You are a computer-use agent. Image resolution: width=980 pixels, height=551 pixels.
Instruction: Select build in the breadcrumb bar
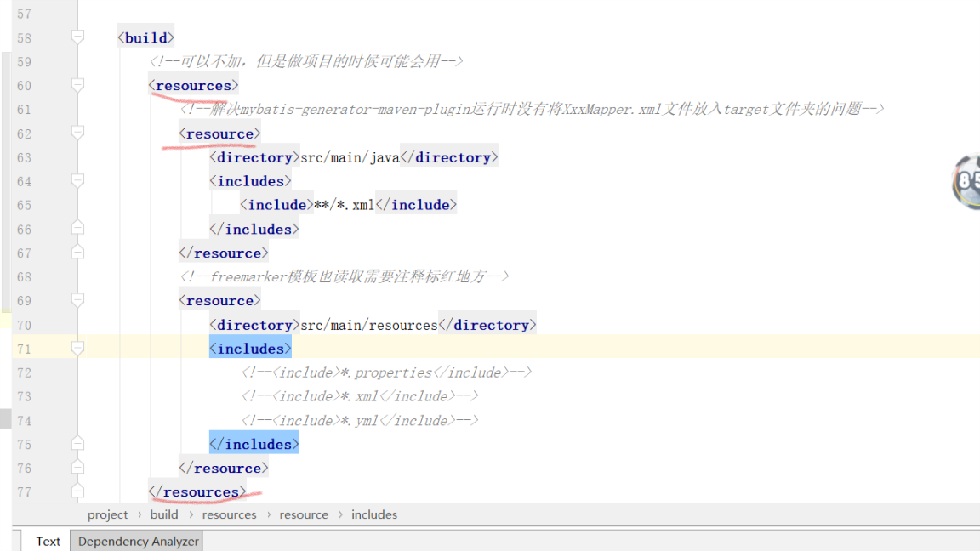[164, 514]
